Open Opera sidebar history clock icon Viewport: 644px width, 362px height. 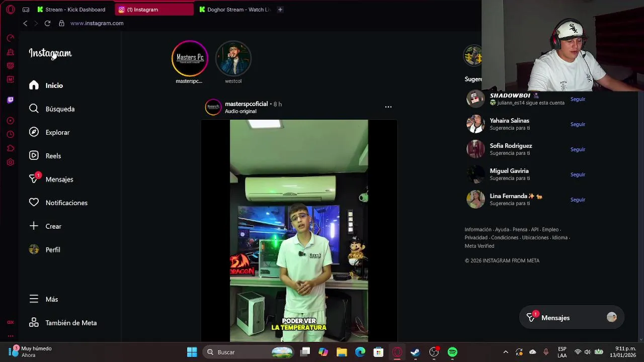pos(10,134)
